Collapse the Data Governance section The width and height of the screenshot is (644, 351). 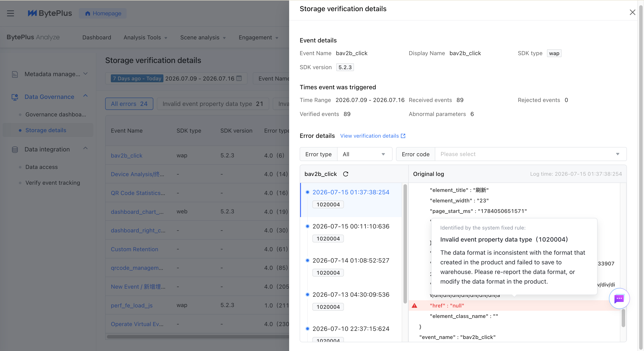(85, 96)
